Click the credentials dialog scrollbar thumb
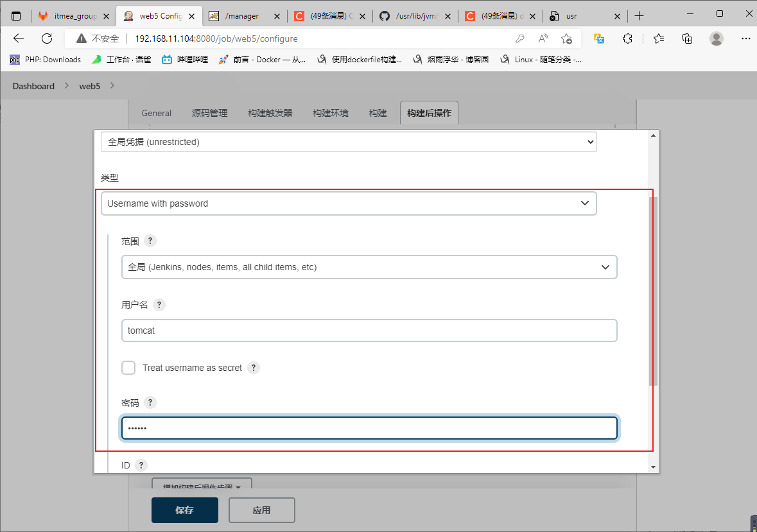Image resolution: width=757 pixels, height=532 pixels. 653,291
